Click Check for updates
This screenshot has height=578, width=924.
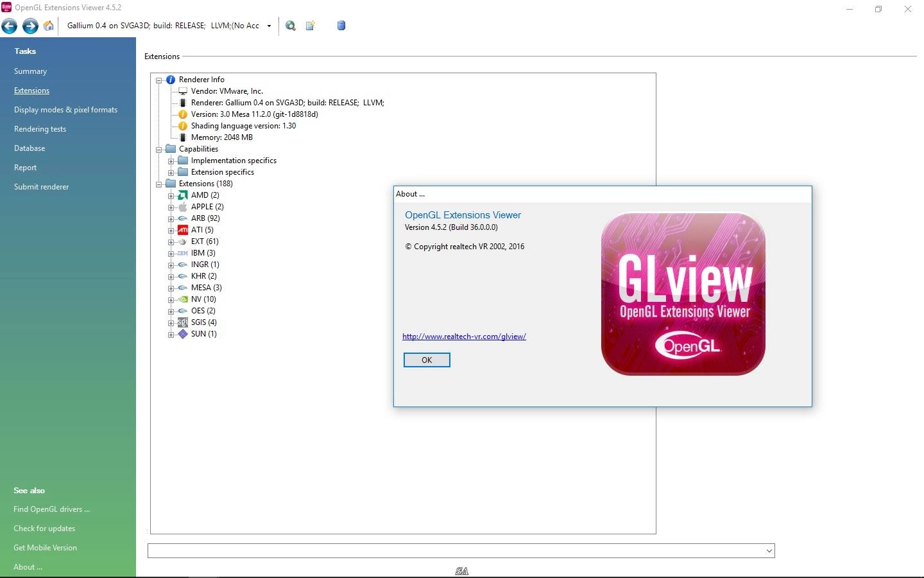pos(44,529)
